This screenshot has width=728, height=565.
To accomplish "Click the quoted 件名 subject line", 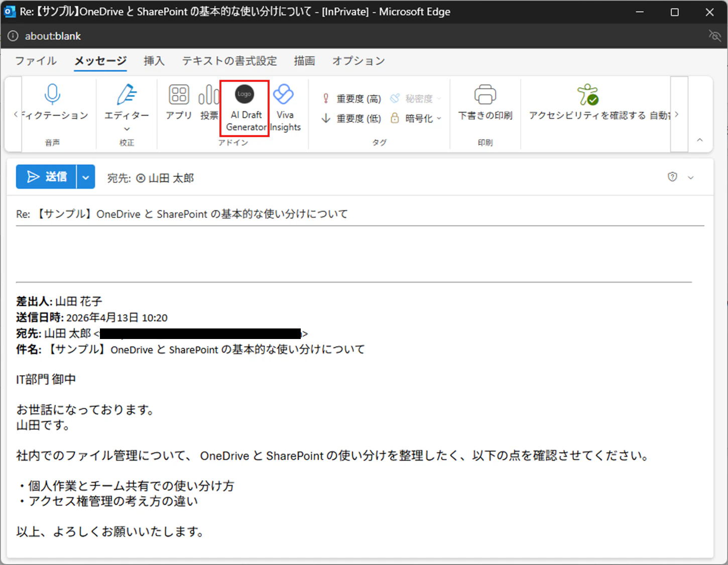I will point(190,349).
